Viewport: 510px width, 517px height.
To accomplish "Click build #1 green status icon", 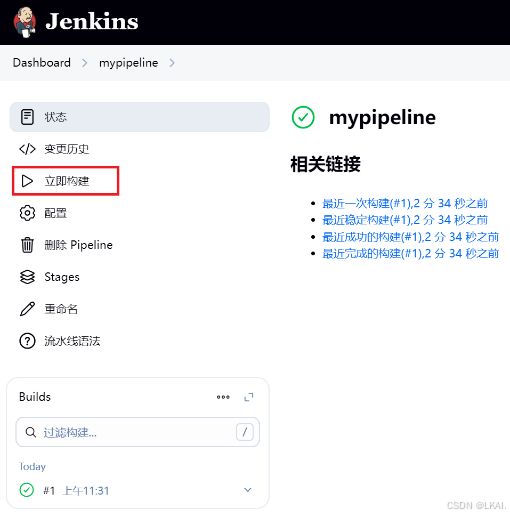I will 27,490.
